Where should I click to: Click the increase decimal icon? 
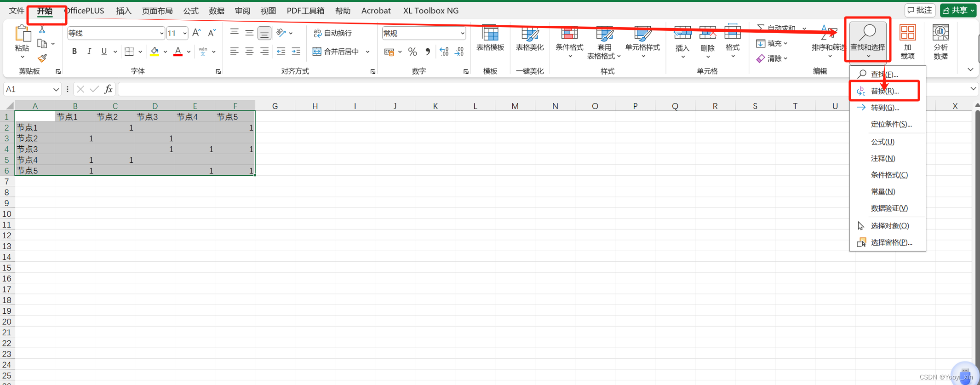pos(444,52)
